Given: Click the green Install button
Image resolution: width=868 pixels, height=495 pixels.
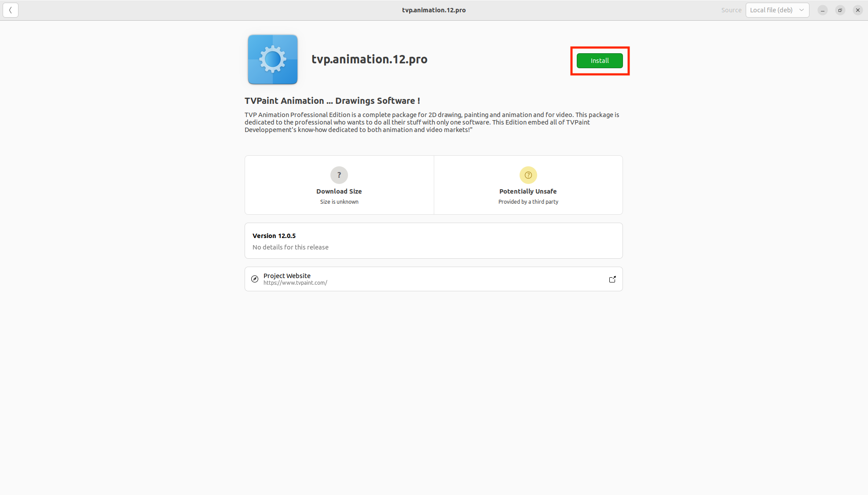Looking at the screenshot, I should tap(600, 61).
